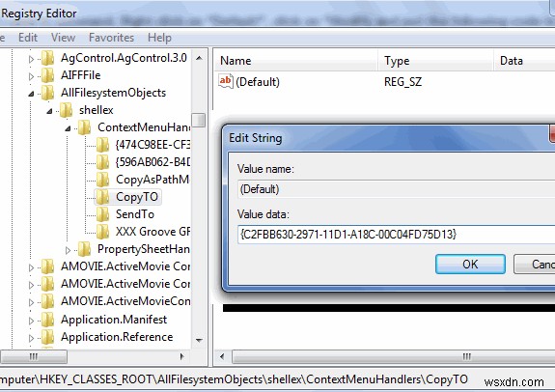Screen dimensions: 555x392
Task: Click the values pane horizontal scrollbar thumb
Action: 394,356
